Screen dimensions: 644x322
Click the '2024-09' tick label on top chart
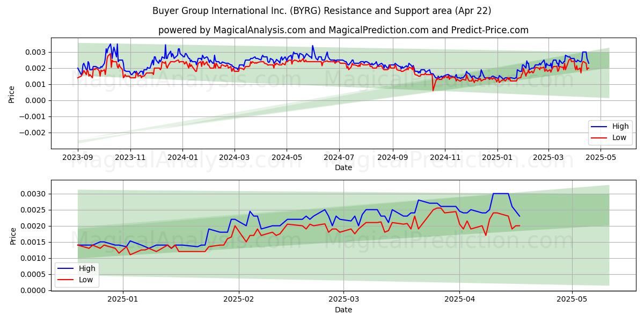(x=392, y=157)
